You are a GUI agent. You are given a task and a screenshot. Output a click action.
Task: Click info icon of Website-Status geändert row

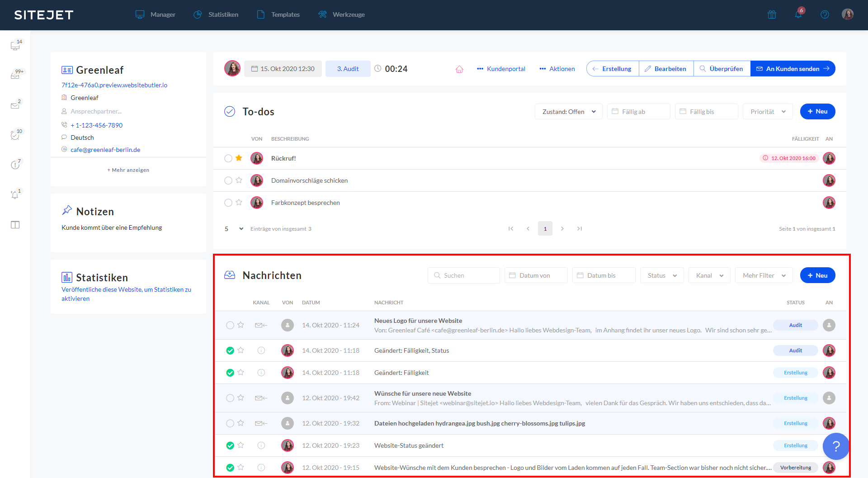pyautogui.click(x=261, y=445)
